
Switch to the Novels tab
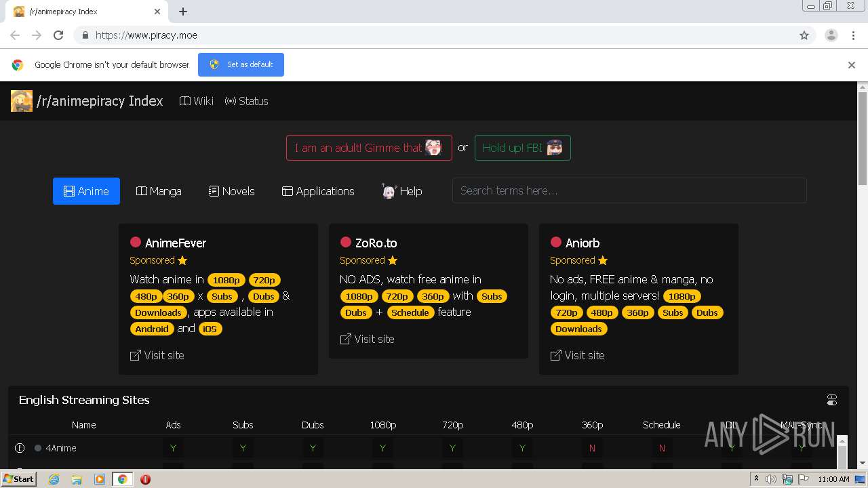point(232,191)
